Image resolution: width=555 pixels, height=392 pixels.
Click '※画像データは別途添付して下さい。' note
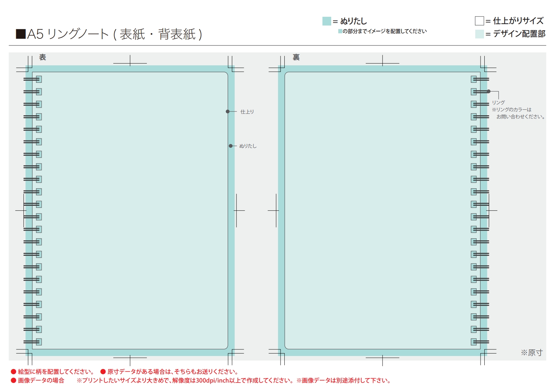point(343,380)
